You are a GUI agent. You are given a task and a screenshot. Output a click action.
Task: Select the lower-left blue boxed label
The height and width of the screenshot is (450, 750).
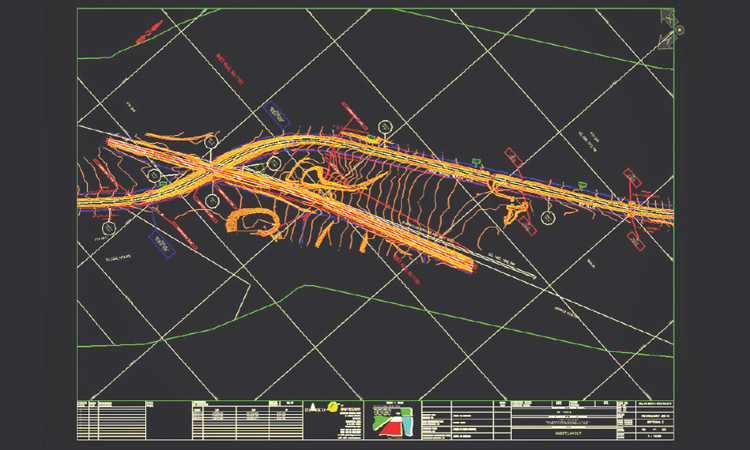point(161,245)
